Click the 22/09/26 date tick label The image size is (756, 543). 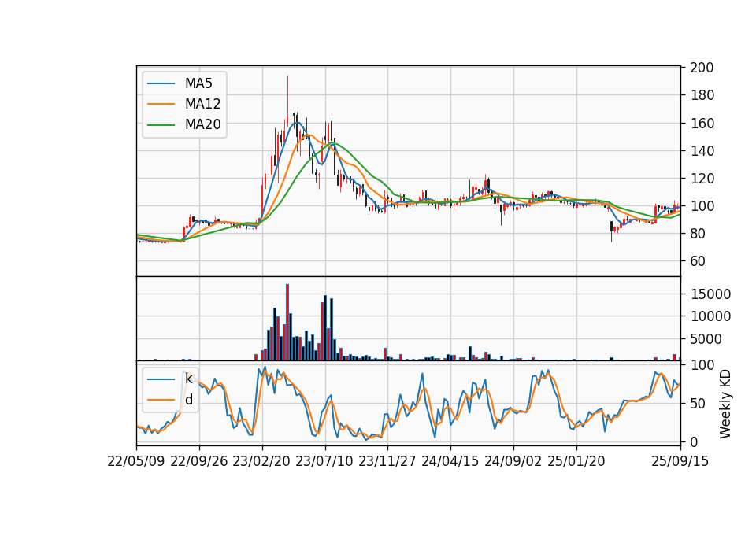click(199, 461)
